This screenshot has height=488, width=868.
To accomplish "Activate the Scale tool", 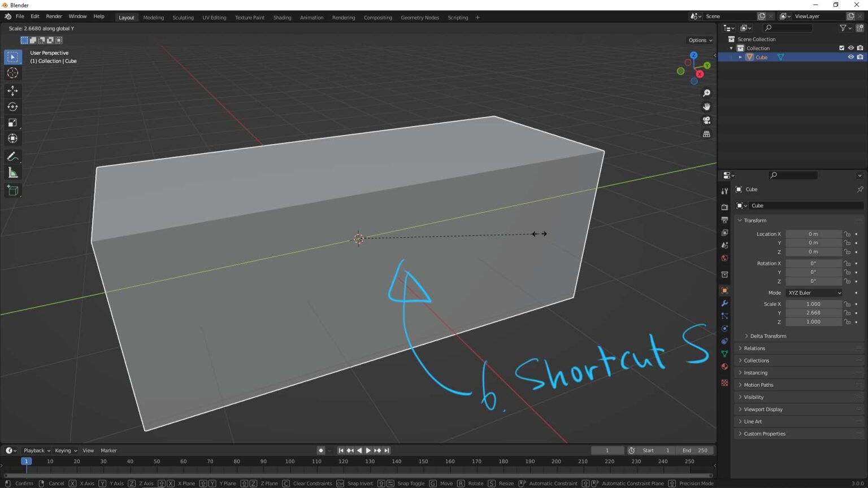I will 12,123.
